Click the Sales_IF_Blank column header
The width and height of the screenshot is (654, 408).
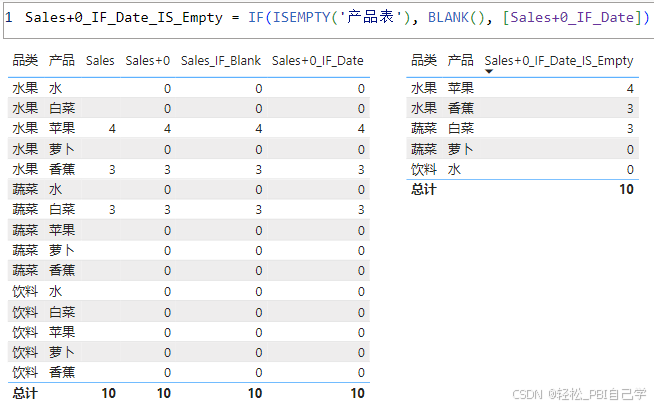pyautogui.click(x=221, y=61)
